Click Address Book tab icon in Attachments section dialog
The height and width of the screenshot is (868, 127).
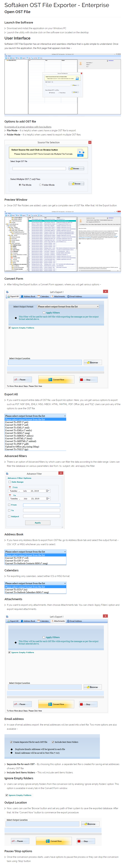click(x=22, y=621)
